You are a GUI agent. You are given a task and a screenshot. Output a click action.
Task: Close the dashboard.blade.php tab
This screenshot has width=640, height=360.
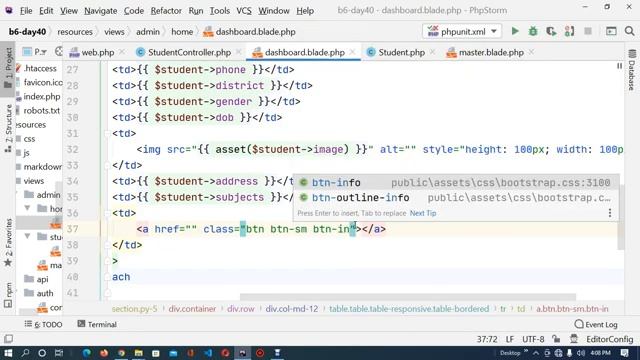(x=352, y=52)
